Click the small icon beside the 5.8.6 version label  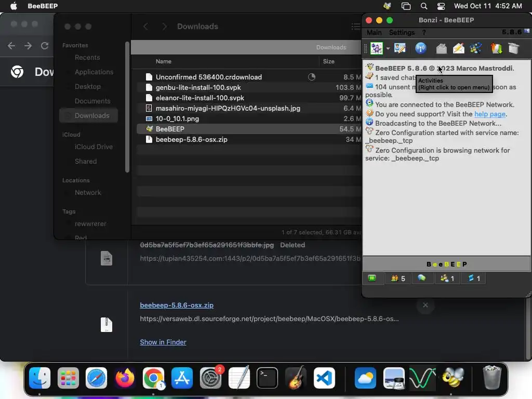pos(527,31)
